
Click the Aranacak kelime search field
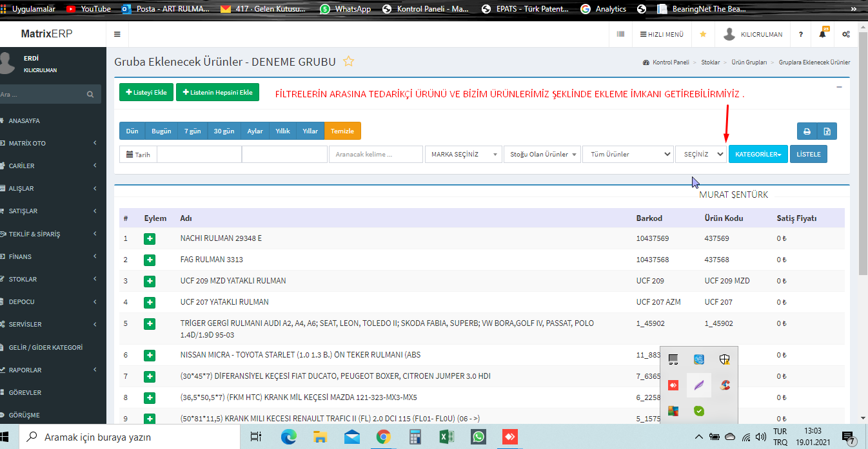376,155
